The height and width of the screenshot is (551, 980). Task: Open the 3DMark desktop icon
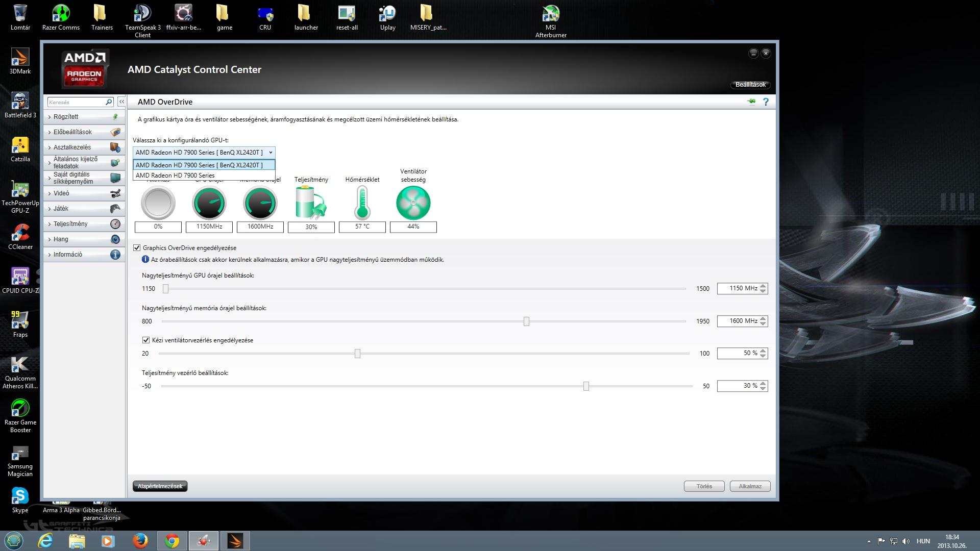click(20, 61)
